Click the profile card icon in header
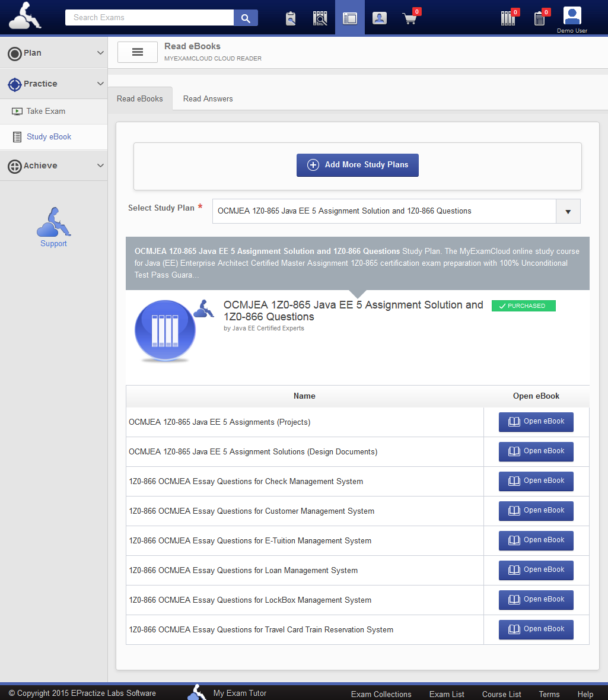Viewport: 608px width, 700px height. pyautogui.click(x=380, y=18)
